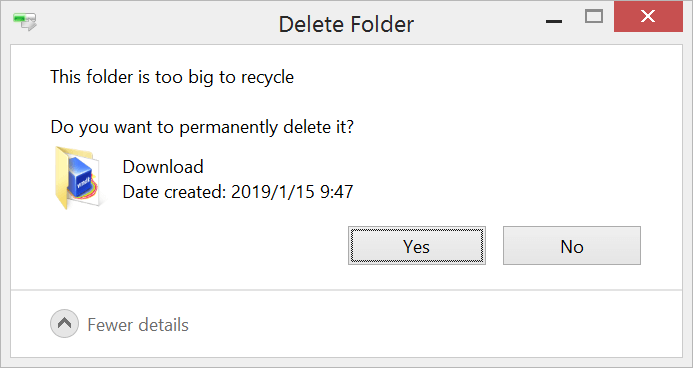Screen dimensions: 693x368
Task: Confirm permanent deletion with Yes
Action: click(417, 246)
